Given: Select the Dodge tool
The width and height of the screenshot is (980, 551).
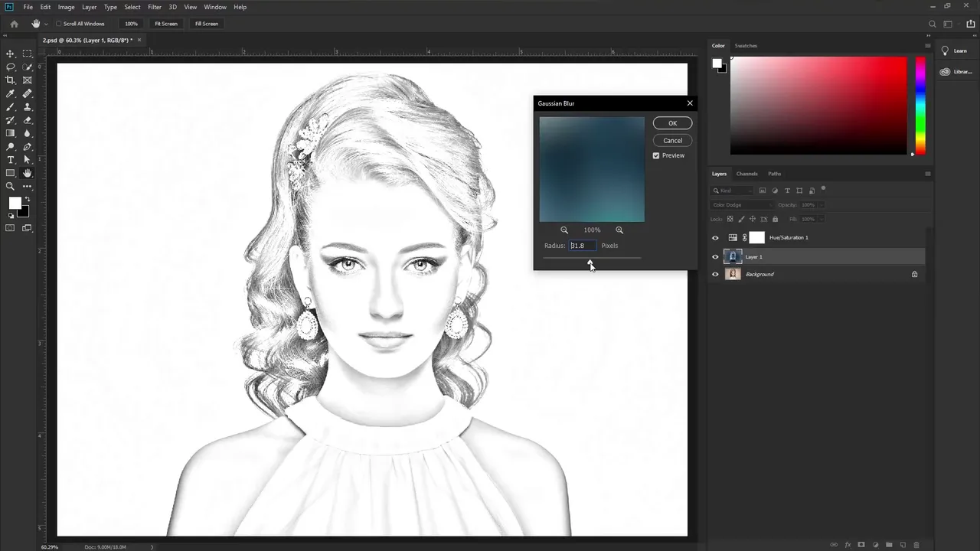Looking at the screenshot, I should click(x=10, y=147).
